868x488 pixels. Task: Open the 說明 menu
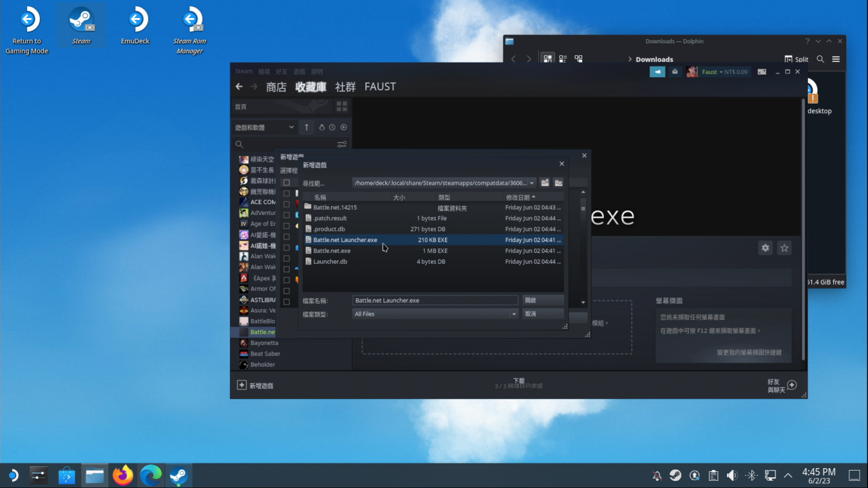point(317,71)
